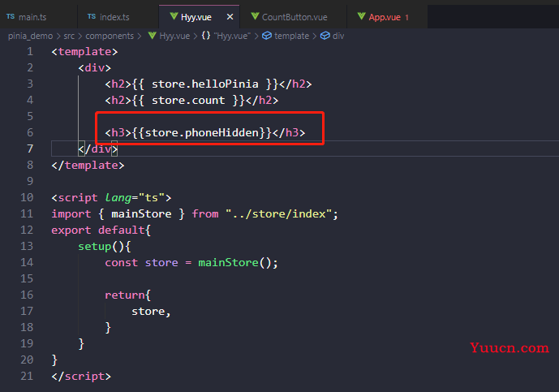This screenshot has width=559, height=392.
Task: Click line number 14 in the gutter
Action: tap(27, 262)
